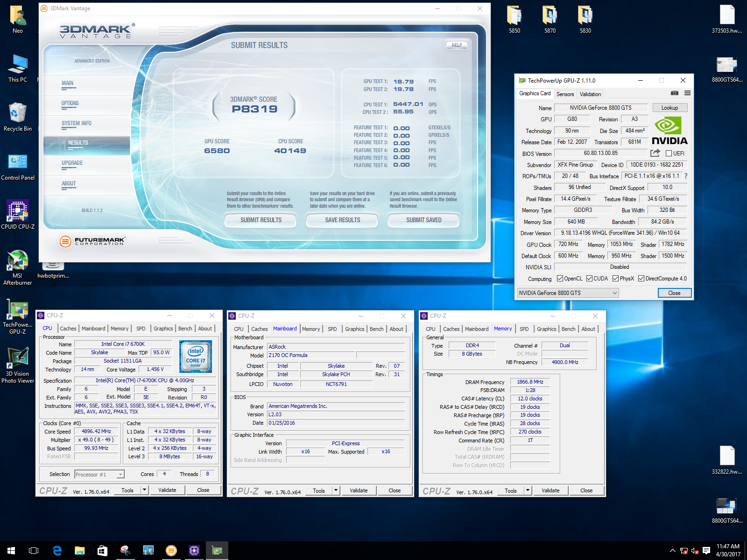Click HELP button in 3DMark Vantage

457,45
